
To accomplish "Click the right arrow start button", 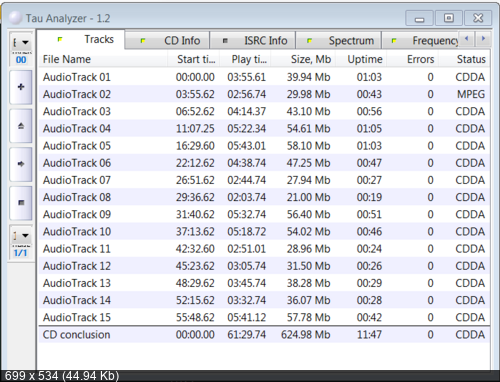I will [21, 164].
